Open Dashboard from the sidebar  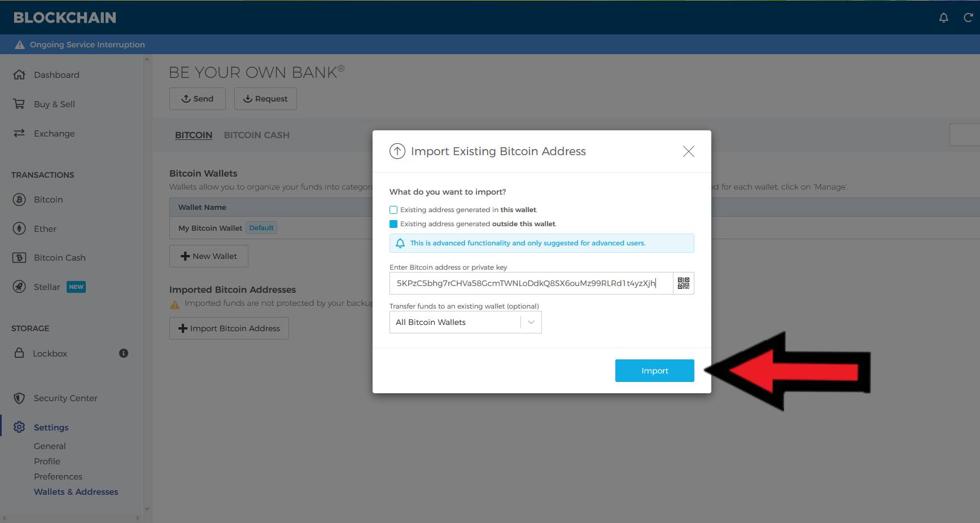(56, 74)
